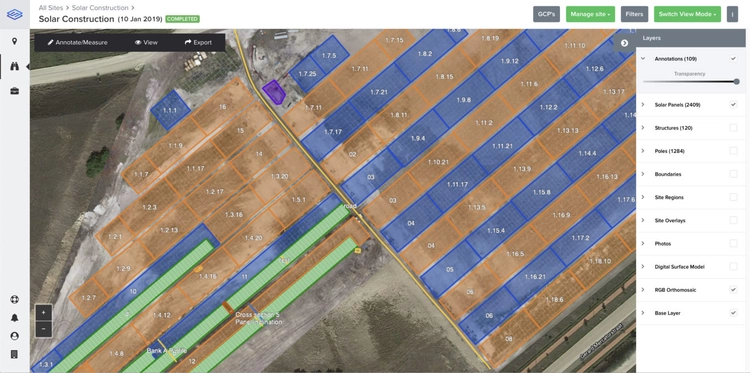Select the binoculars sidebar icon
750x373 pixels.
14,66
